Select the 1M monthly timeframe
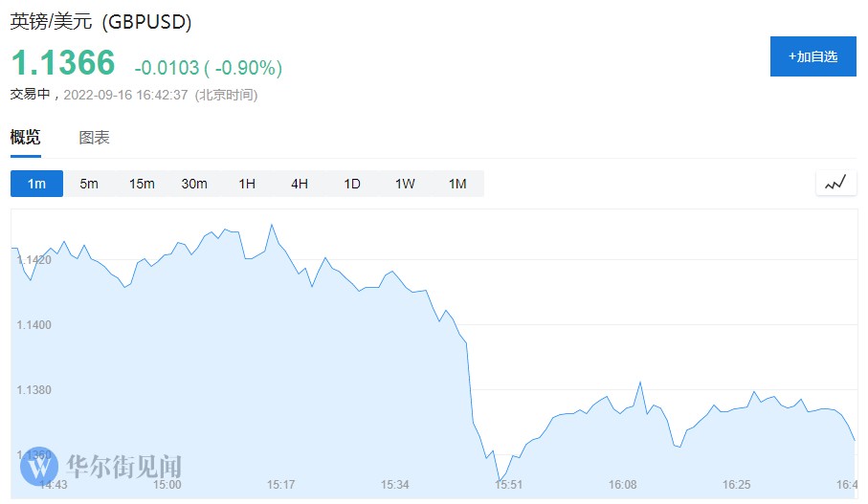868x504 pixels. tap(457, 184)
